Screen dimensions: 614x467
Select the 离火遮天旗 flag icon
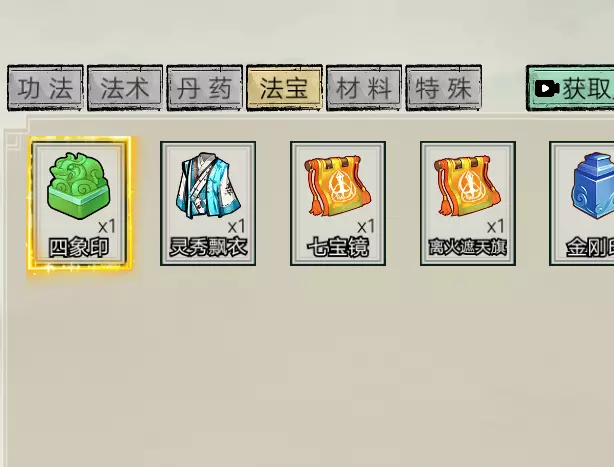(x=468, y=186)
